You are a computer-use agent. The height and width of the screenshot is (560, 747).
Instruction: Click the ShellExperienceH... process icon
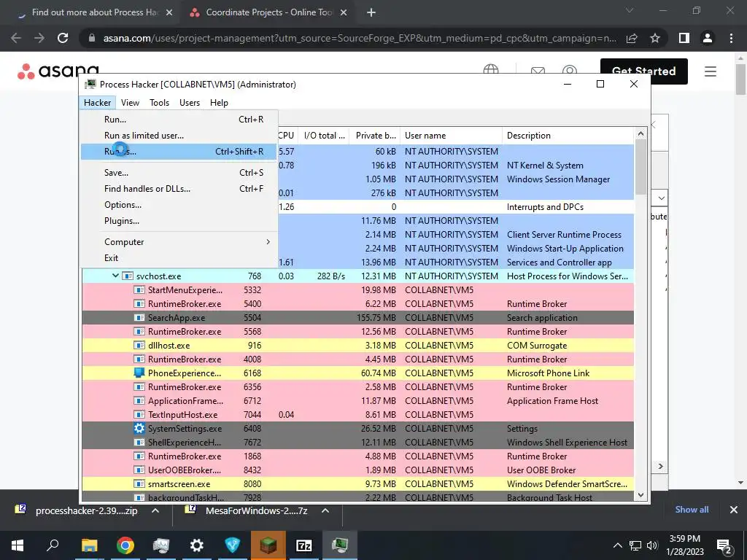[x=139, y=442]
